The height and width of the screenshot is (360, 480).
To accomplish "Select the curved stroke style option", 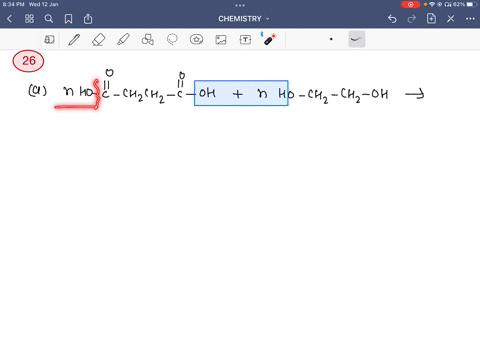I will coord(357,39).
